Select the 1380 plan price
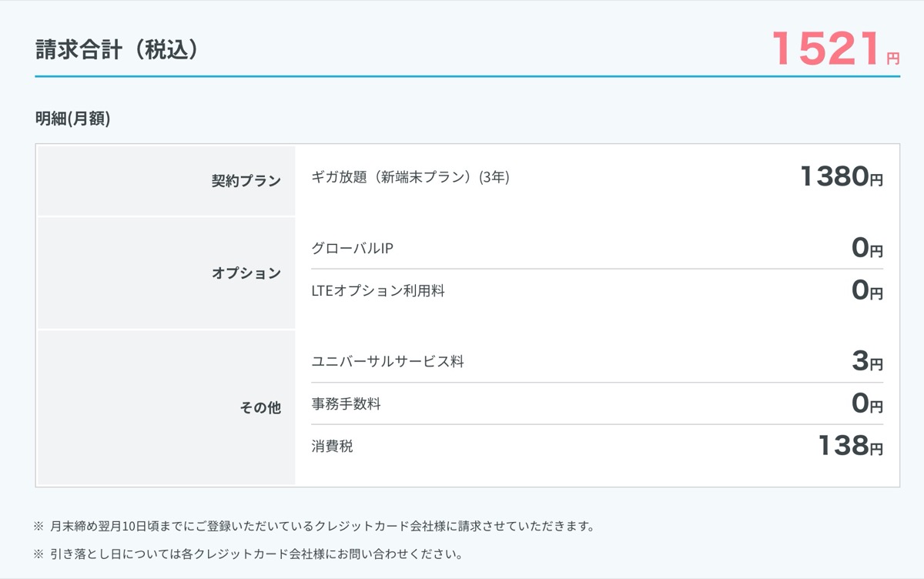The image size is (924, 579). pyautogui.click(x=842, y=177)
